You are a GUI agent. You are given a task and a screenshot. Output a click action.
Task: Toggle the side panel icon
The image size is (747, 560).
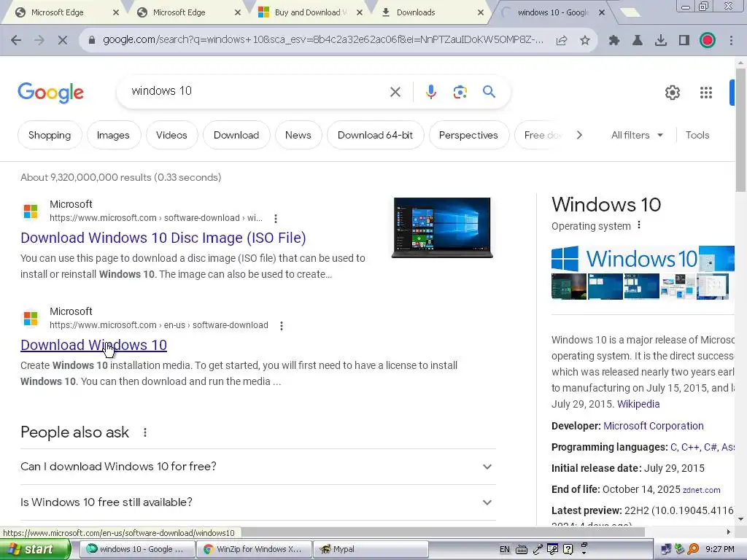(684, 41)
